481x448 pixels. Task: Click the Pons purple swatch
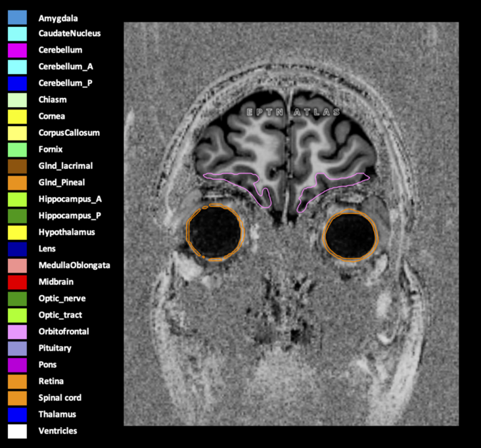[x=17, y=365]
